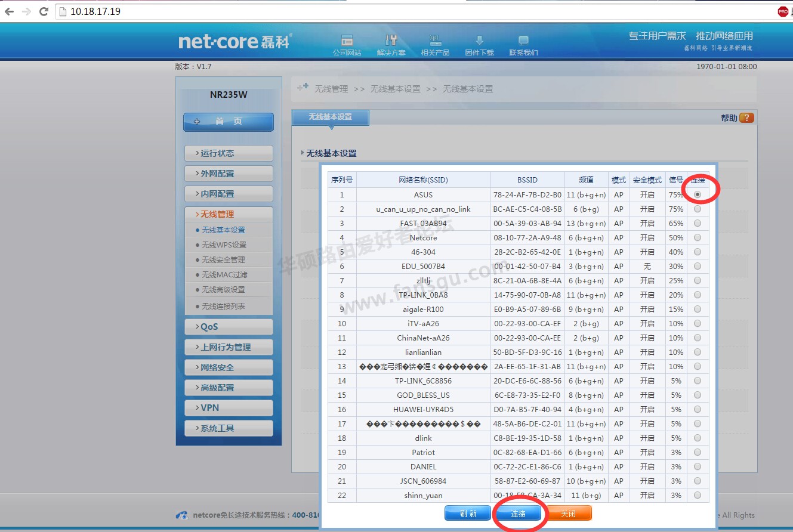Click the browser forward arrow
The width and height of the screenshot is (793, 532).
(x=26, y=11)
